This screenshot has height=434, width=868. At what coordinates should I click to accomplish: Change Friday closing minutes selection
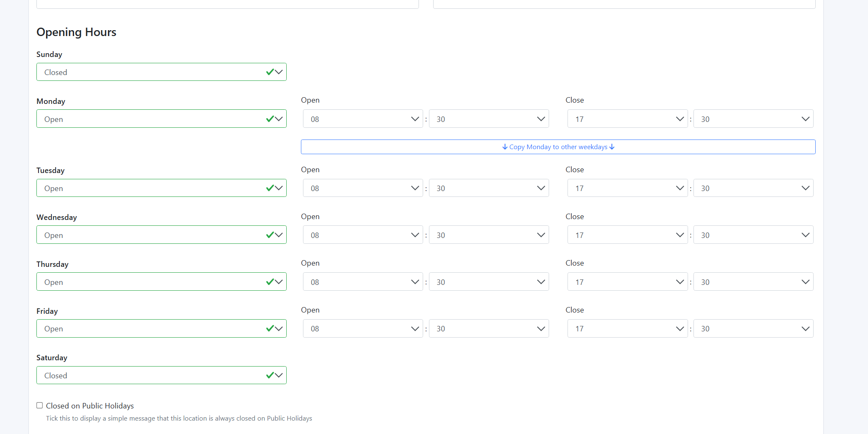tap(753, 329)
